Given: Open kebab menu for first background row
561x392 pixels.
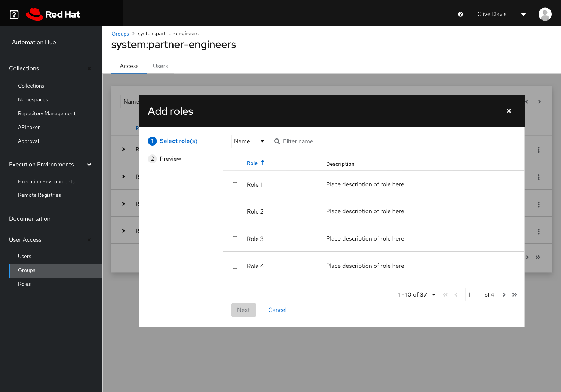Looking at the screenshot, I should tap(539, 150).
